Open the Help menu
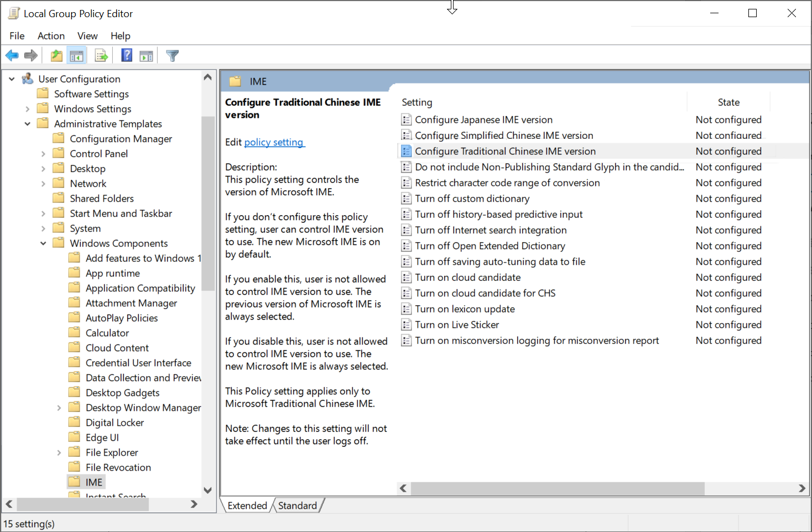812x532 pixels. click(121, 36)
